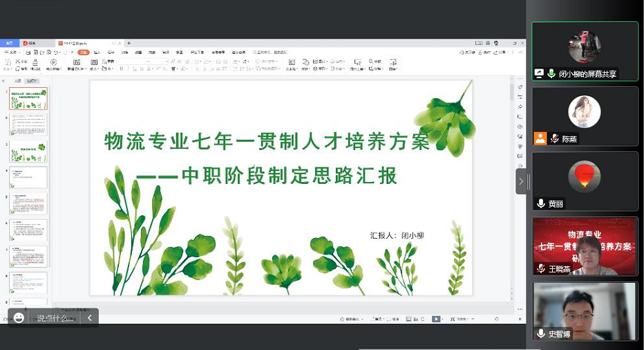The image size is (644, 350).
Task: Click the 说点什么 chat input field
Action: (x=55, y=318)
